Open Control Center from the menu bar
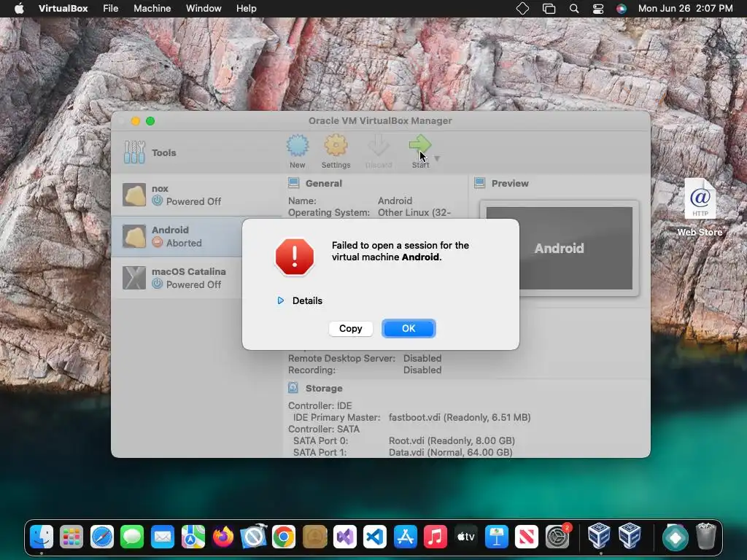 598,9
